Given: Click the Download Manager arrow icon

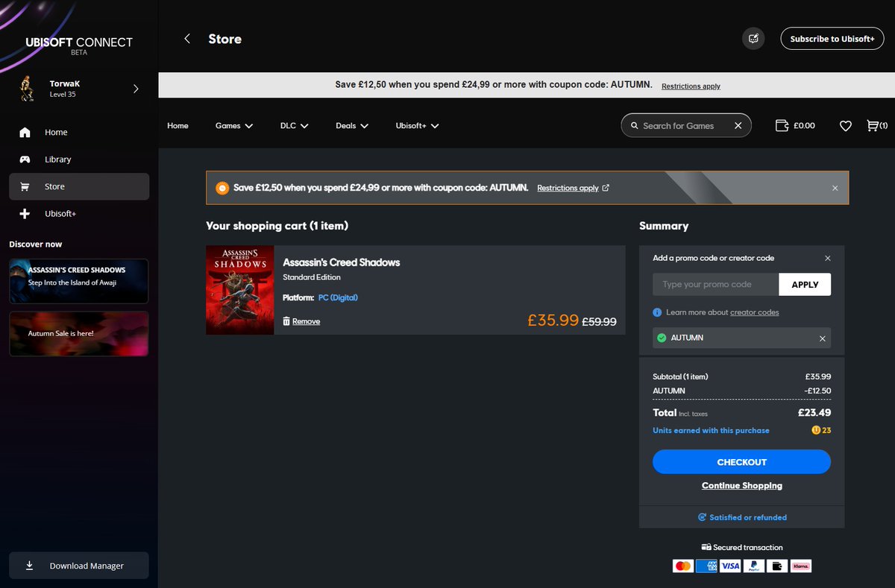Looking at the screenshot, I should coord(30,566).
